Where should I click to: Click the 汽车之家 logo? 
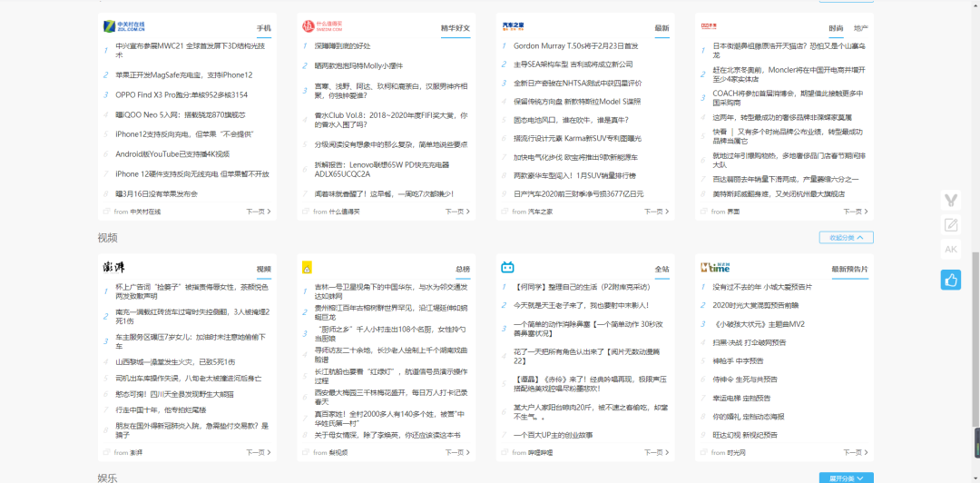(x=513, y=26)
